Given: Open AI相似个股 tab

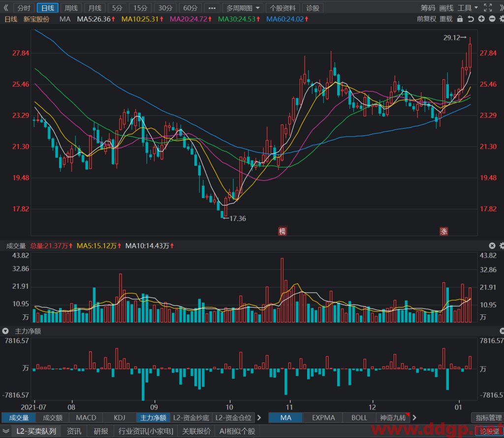Looking at the screenshot, I should 237,431.
